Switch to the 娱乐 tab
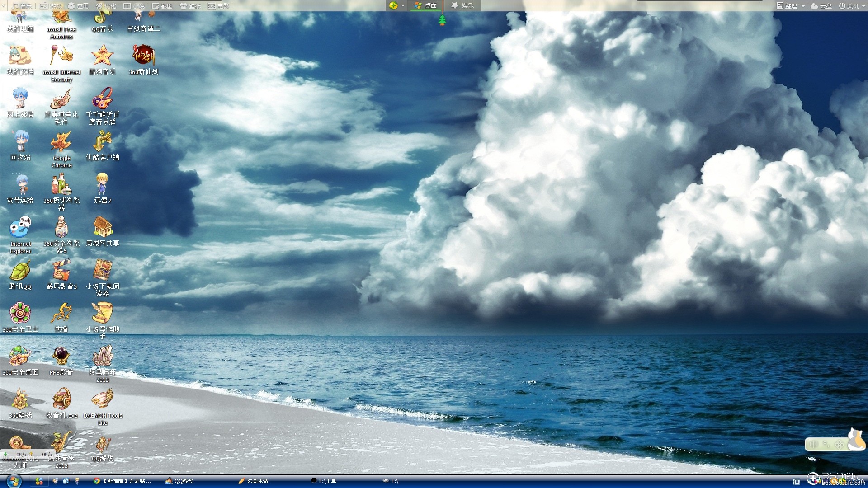The width and height of the screenshot is (868, 488). click(x=462, y=5)
